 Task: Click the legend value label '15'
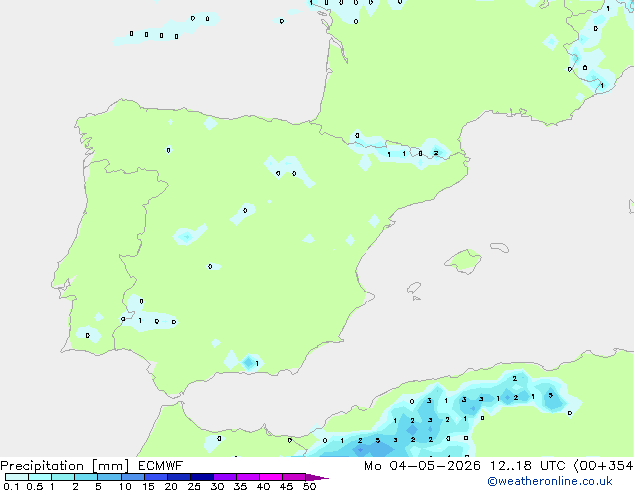coord(148,486)
